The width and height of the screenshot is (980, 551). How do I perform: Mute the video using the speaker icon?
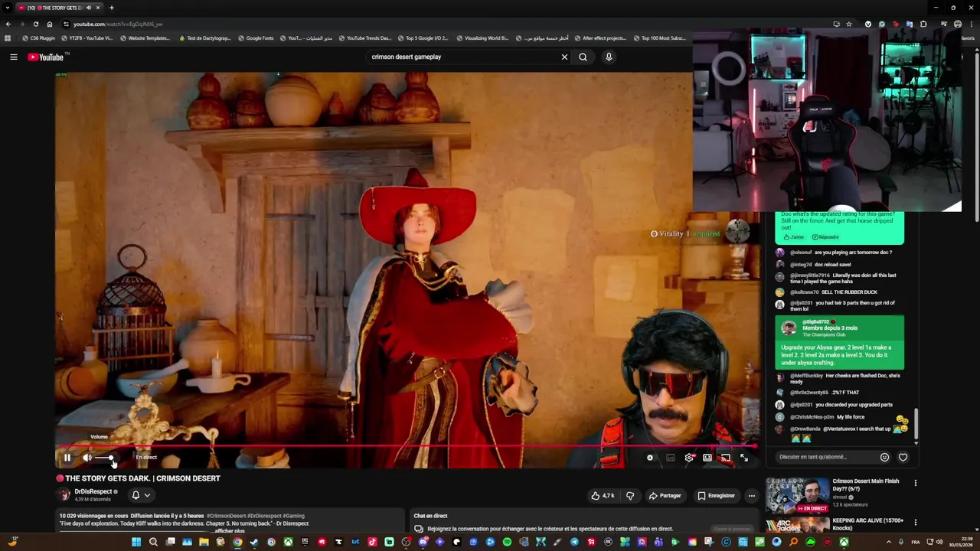pyautogui.click(x=87, y=458)
